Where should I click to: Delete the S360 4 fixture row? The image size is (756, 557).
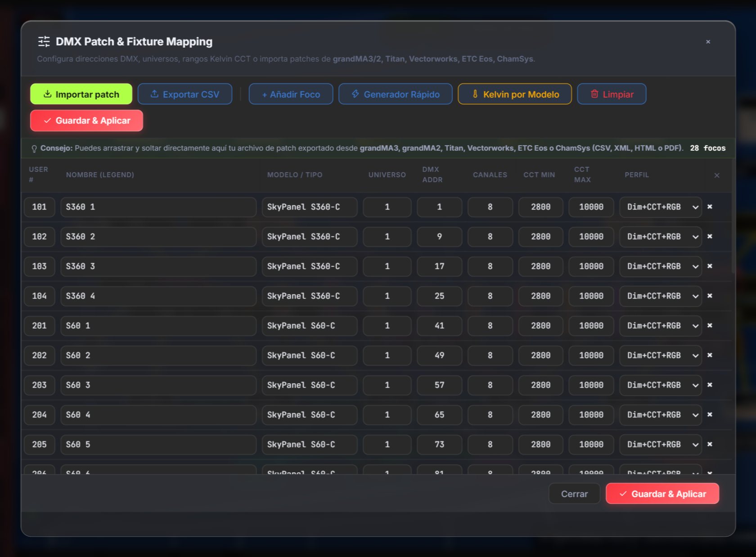click(x=710, y=296)
